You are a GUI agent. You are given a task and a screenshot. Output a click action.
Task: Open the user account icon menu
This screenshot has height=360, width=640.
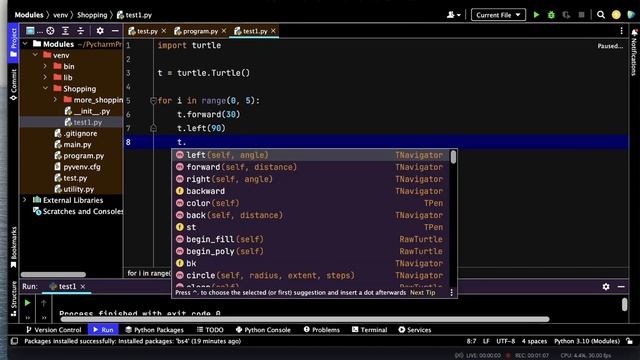click(x=453, y=15)
